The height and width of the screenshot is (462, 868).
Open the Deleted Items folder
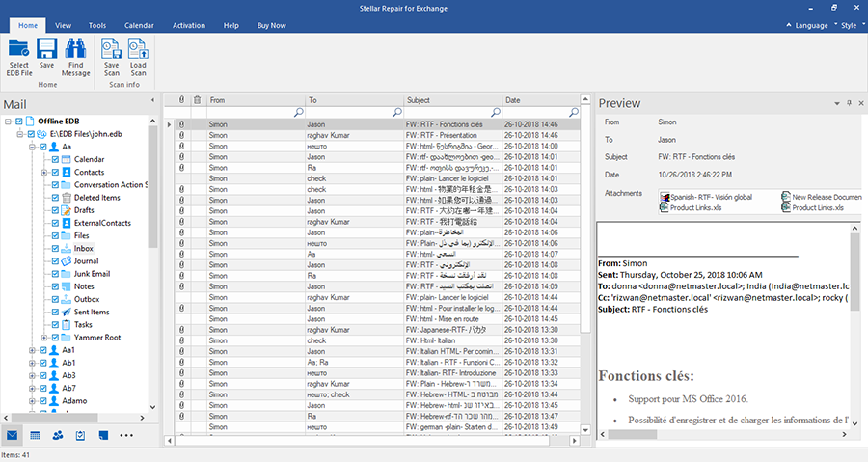click(x=97, y=198)
